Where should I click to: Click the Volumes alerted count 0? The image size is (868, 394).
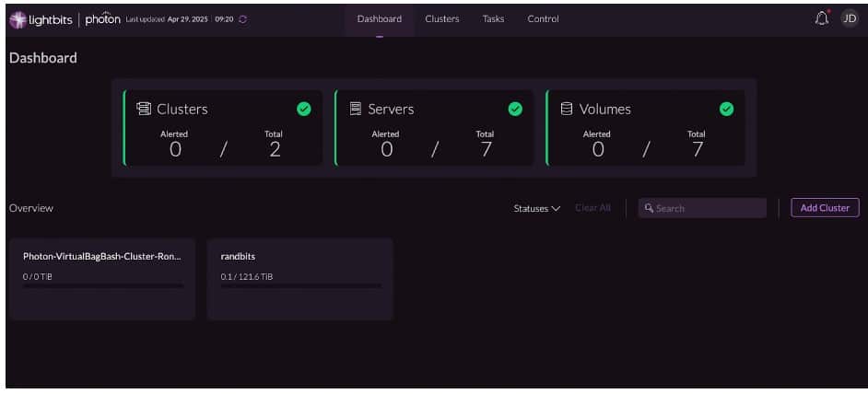click(x=598, y=149)
